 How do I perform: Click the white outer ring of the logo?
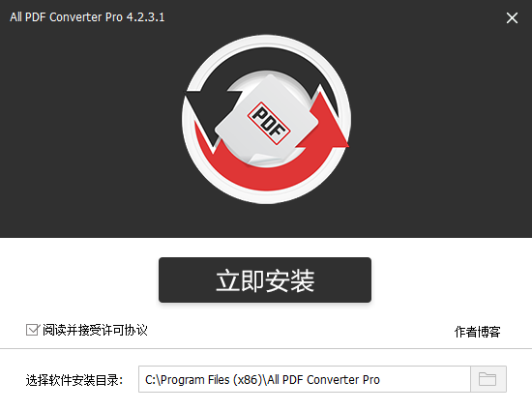267,41
